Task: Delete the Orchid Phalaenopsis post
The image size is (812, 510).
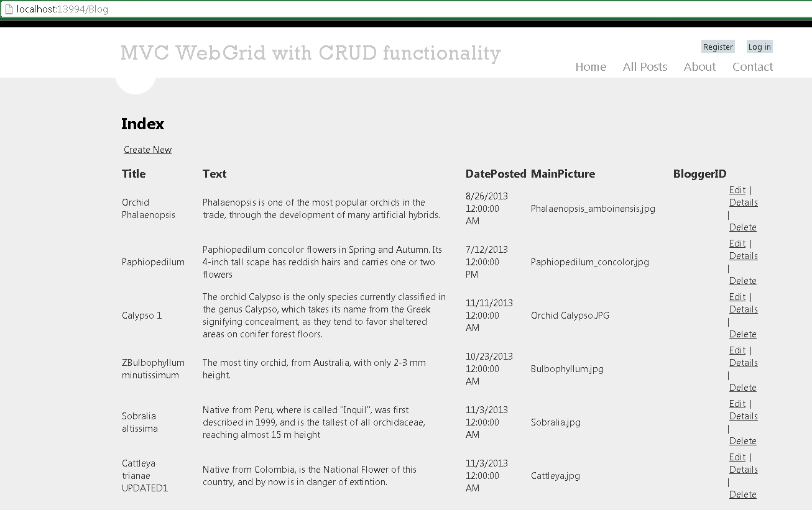Action: tap(743, 227)
